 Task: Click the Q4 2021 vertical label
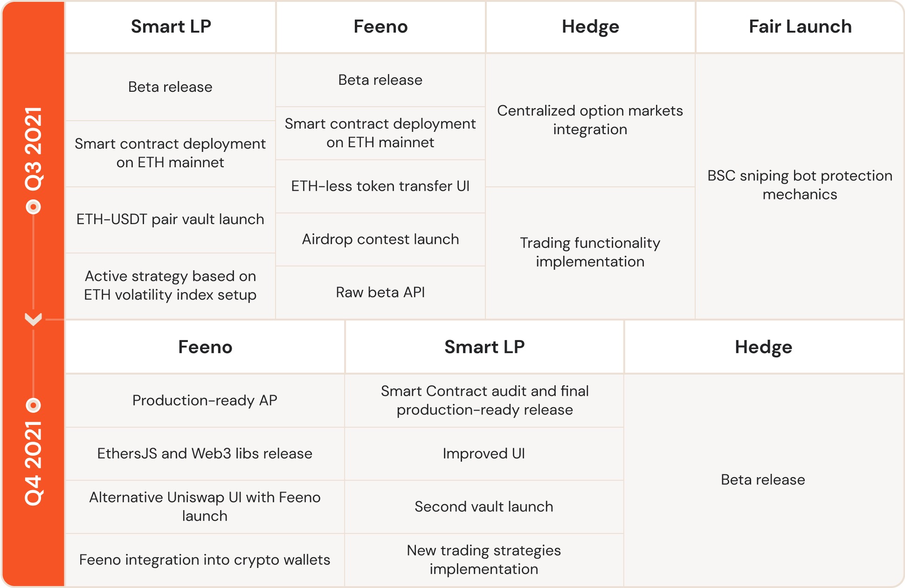click(x=33, y=463)
